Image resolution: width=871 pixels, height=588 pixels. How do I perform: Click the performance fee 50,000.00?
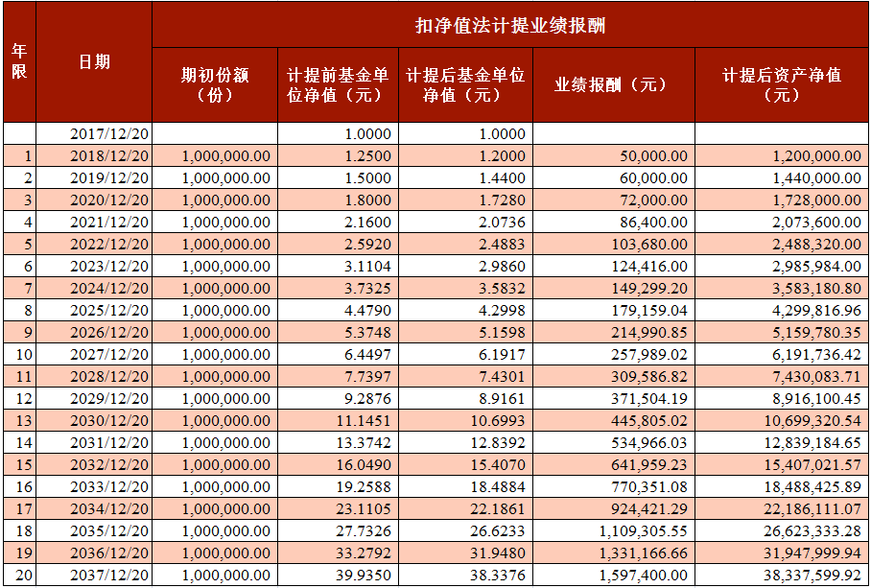613,156
